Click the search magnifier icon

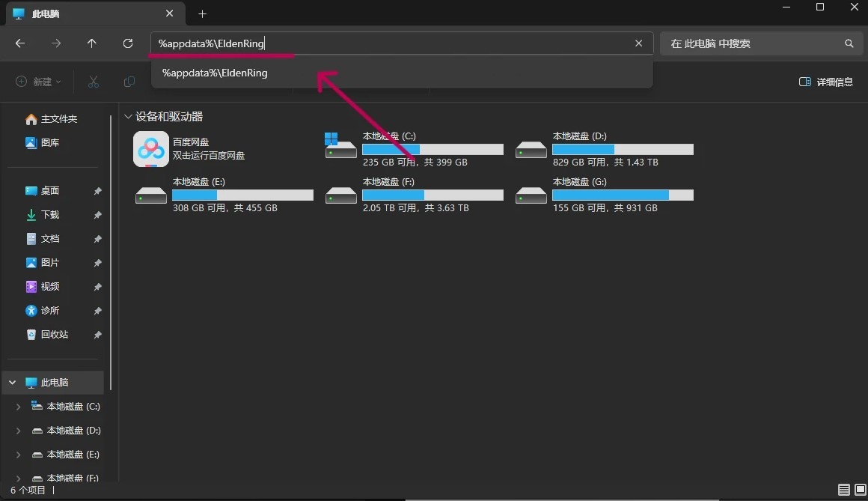pos(849,43)
